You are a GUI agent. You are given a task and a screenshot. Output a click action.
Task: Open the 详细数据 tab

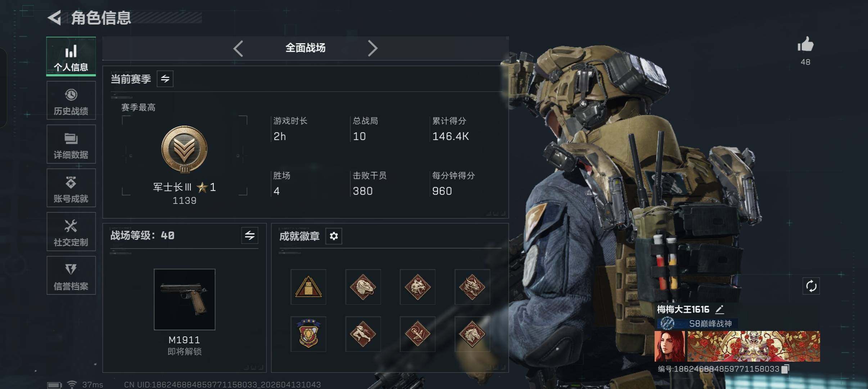71,144
